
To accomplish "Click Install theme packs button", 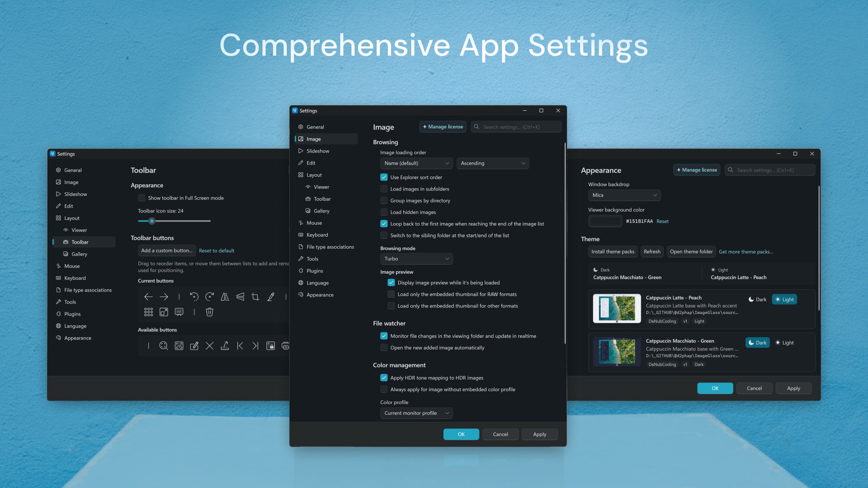I will [613, 252].
